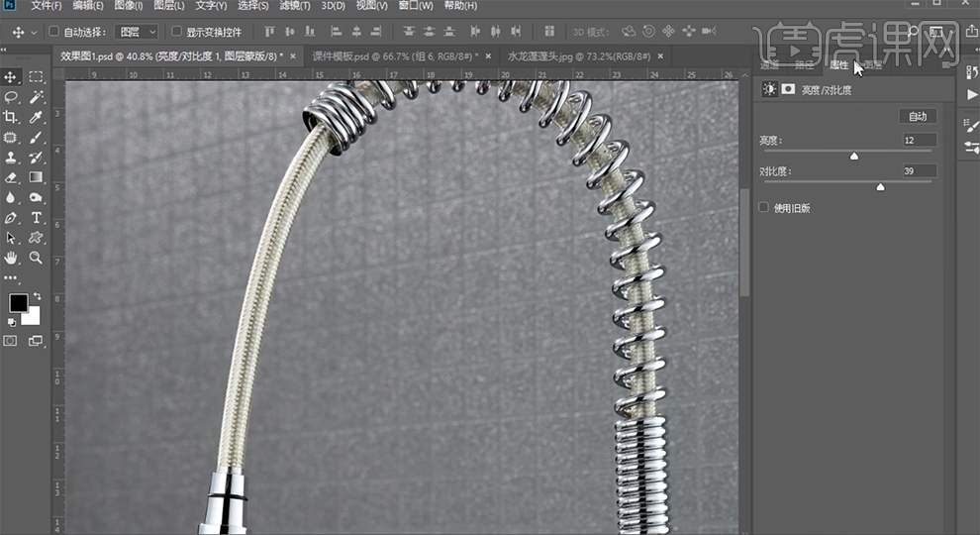The width and height of the screenshot is (980, 535).
Task: Enable the Auto-Select checkbox
Action: [53, 32]
